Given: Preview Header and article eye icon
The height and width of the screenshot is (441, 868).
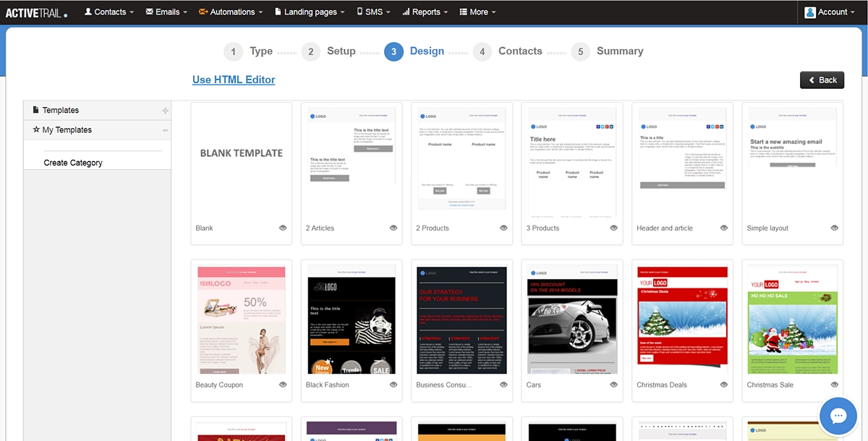Looking at the screenshot, I should (724, 228).
